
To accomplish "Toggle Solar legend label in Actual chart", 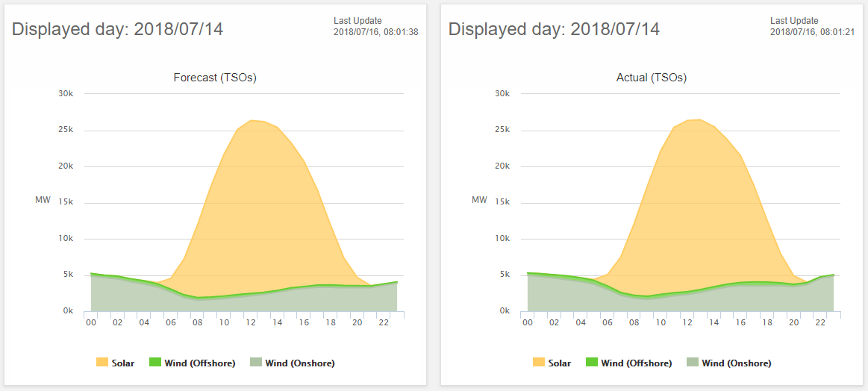I will [x=559, y=363].
